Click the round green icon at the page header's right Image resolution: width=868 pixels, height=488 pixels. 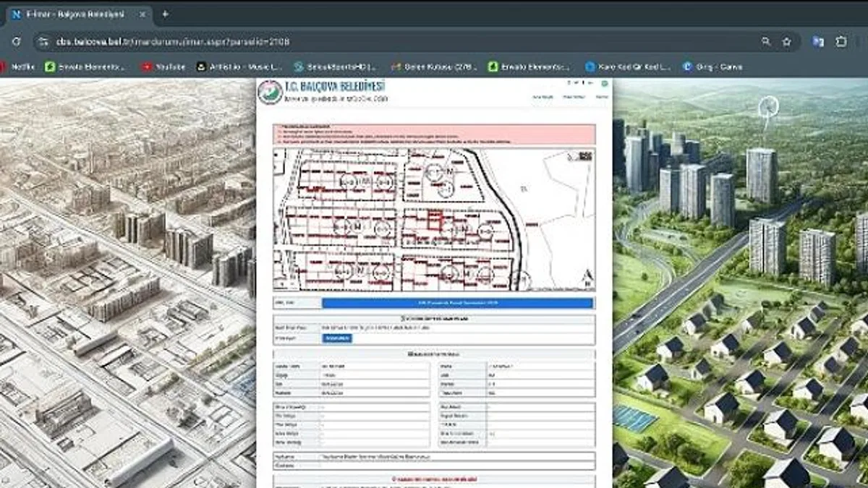[x=605, y=84]
